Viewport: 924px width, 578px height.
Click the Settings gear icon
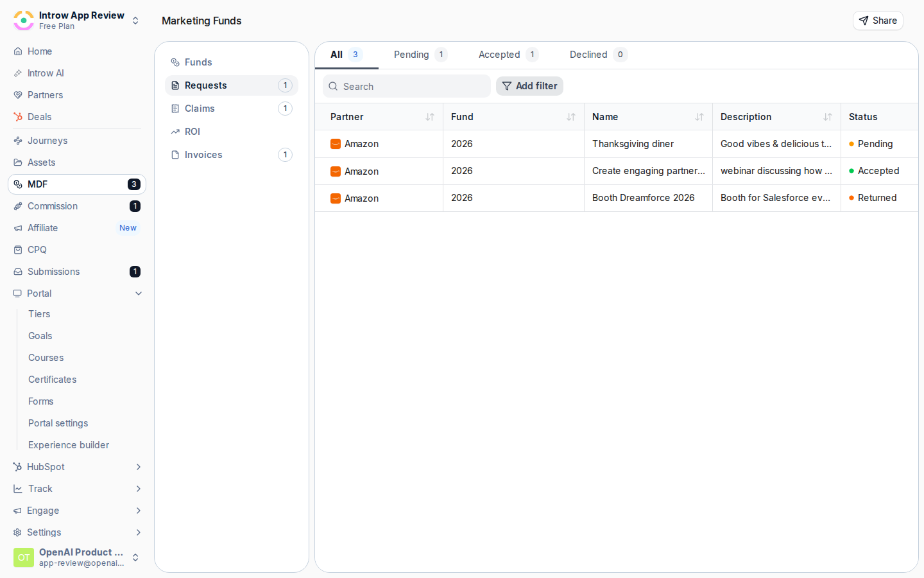(x=18, y=532)
